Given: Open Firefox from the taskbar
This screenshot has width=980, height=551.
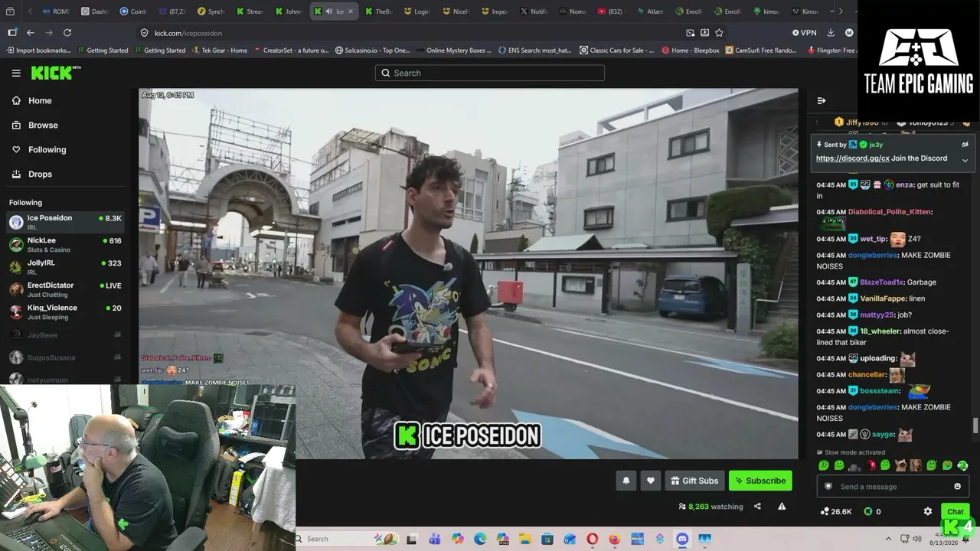Looking at the screenshot, I should tap(614, 539).
